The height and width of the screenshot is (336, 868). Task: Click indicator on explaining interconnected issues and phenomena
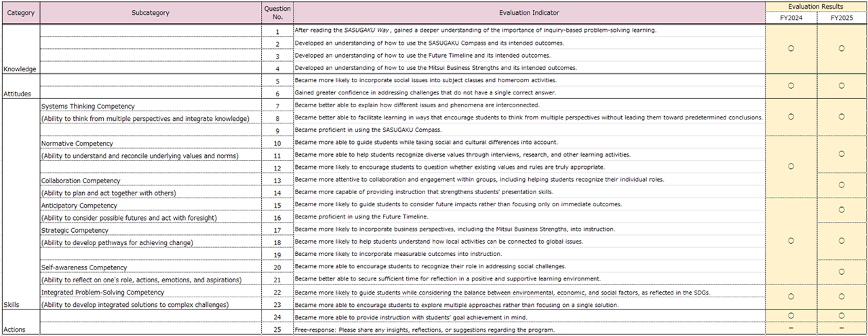tap(417, 105)
